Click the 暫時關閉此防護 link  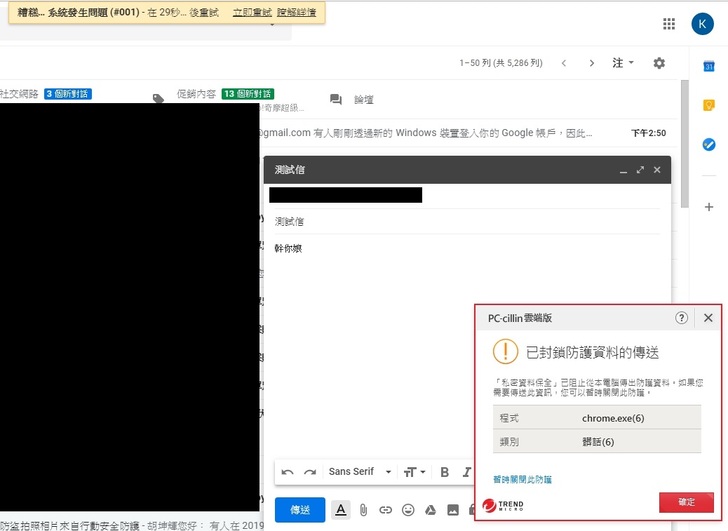(x=522, y=480)
